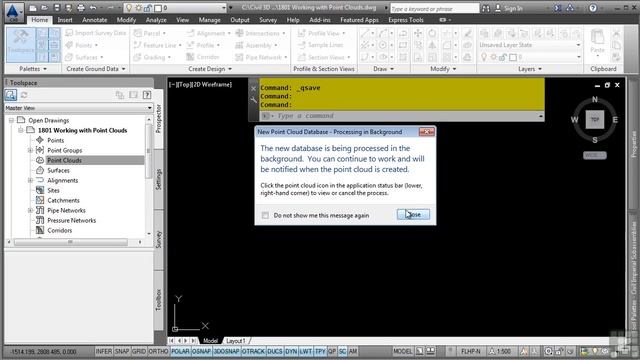Toggle INFER constraints in status bar
The image size is (640, 360).
pyautogui.click(x=104, y=351)
